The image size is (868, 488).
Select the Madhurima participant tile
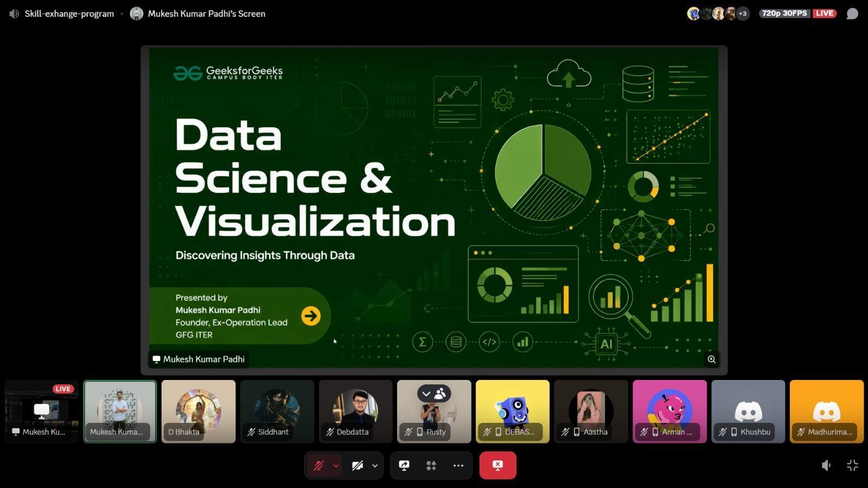[x=827, y=411]
